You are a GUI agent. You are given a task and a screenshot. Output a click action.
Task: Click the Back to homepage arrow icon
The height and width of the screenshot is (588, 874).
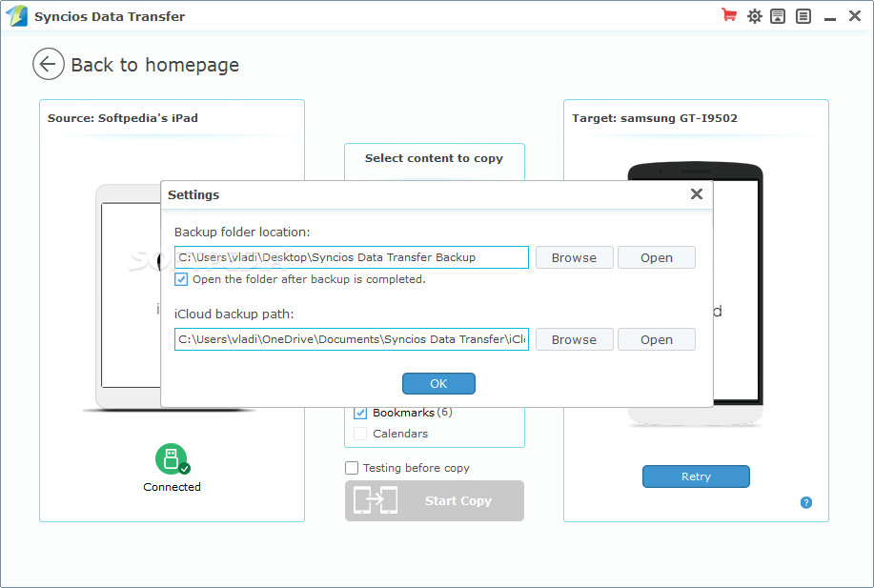(x=49, y=64)
